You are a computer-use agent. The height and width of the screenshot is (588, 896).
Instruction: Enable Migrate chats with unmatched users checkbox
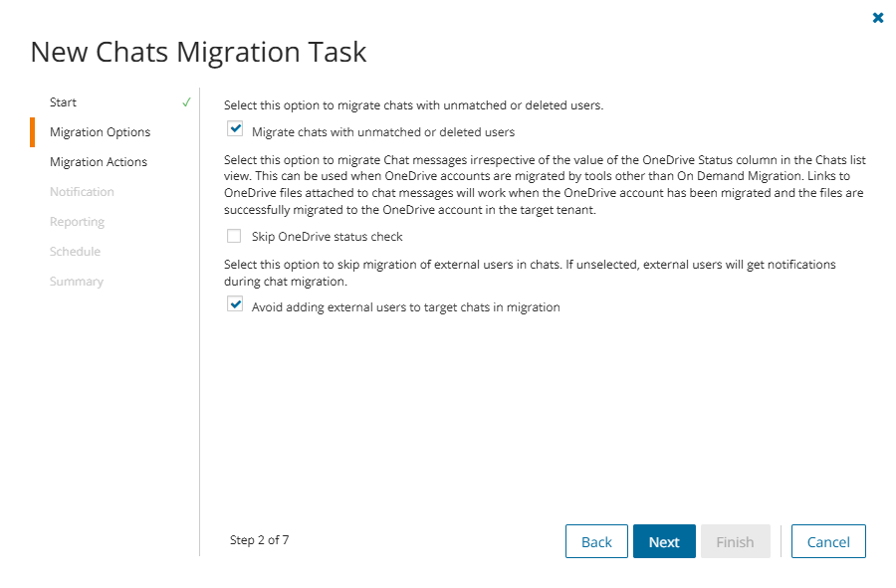[x=235, y=128]
